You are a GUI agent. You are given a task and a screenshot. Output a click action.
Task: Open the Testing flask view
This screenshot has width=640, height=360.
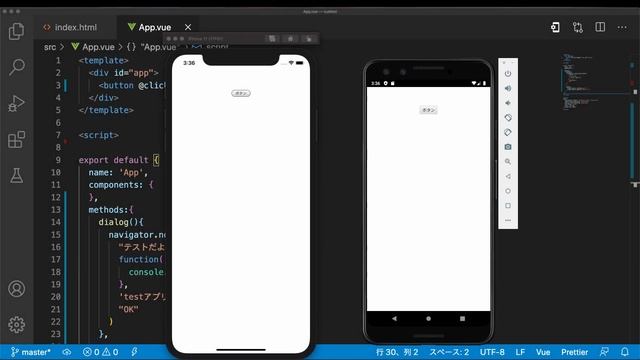[16, 176]
